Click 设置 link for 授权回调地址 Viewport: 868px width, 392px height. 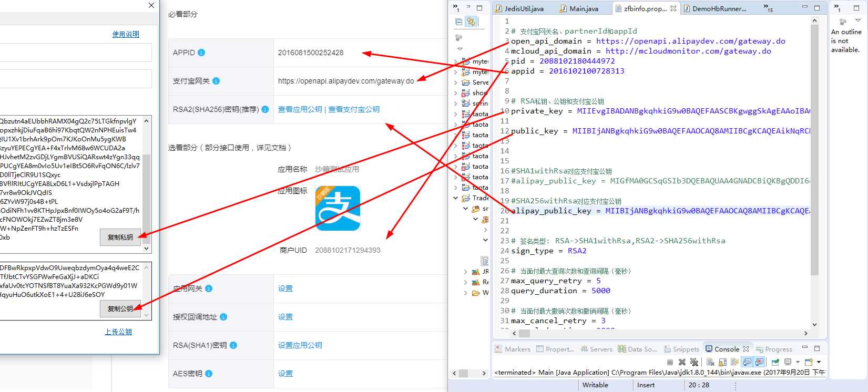point(285,317)
